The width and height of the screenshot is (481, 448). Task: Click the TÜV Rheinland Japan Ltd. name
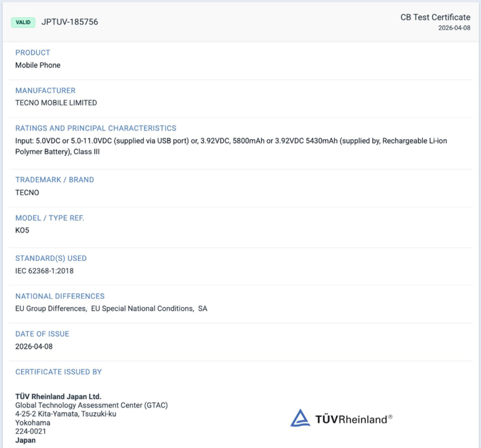(x=58, y=397)
